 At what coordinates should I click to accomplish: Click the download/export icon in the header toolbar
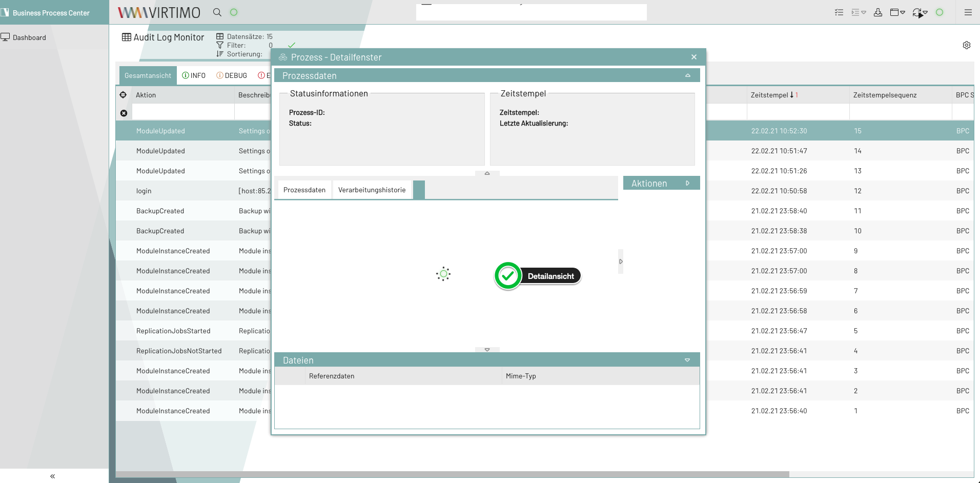(x=877, y=12)
